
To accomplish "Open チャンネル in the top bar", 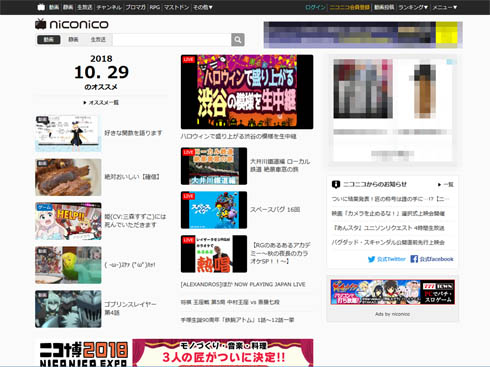I will click(x=109, y=7).
